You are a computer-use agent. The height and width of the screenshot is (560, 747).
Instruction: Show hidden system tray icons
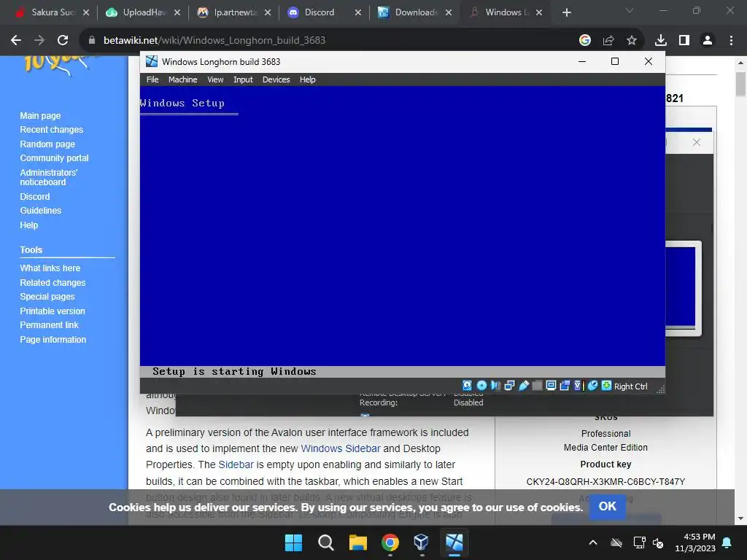(592, 542)
